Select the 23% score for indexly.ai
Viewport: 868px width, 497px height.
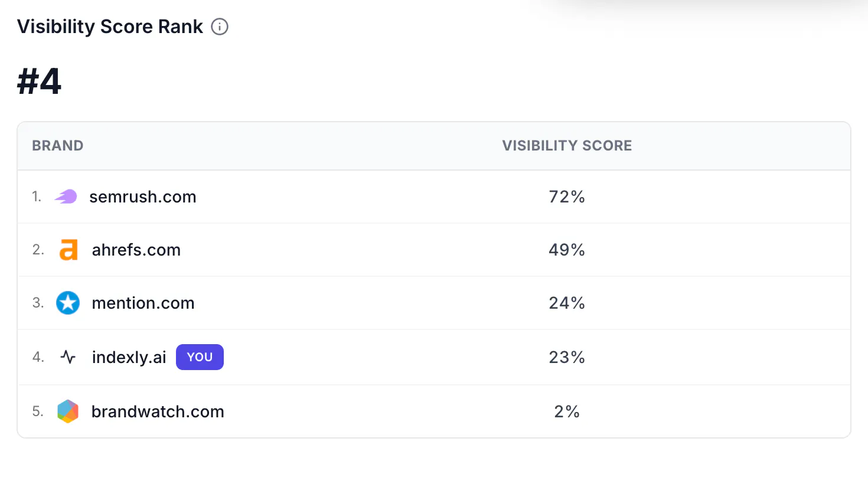[x=567, y=357]
